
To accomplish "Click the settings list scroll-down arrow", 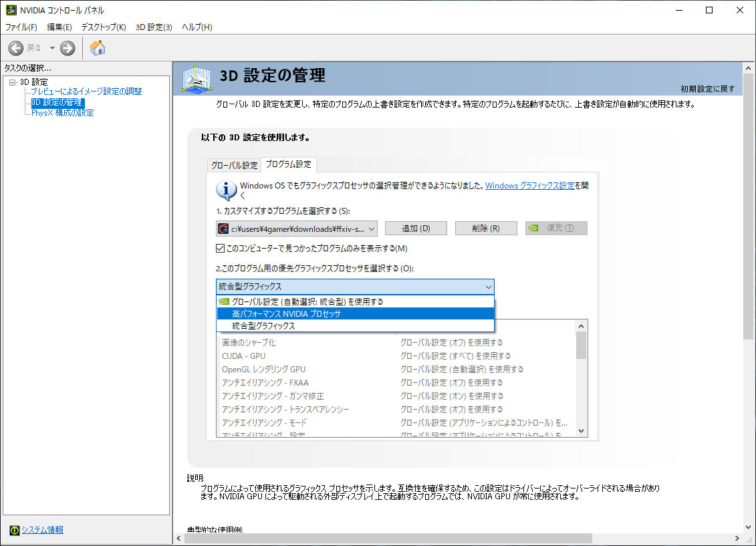I will coord(582,431).
